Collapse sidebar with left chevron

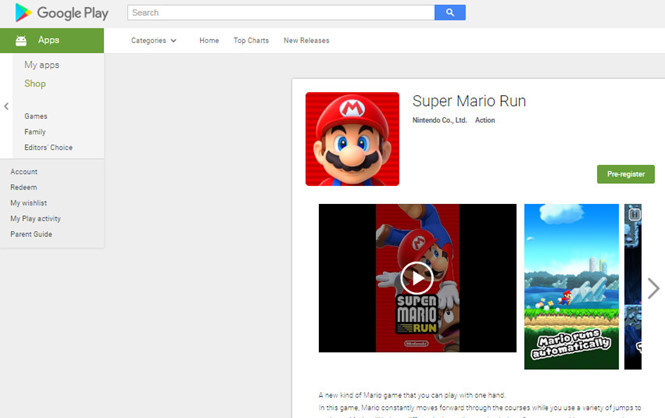tap(6, 106)
